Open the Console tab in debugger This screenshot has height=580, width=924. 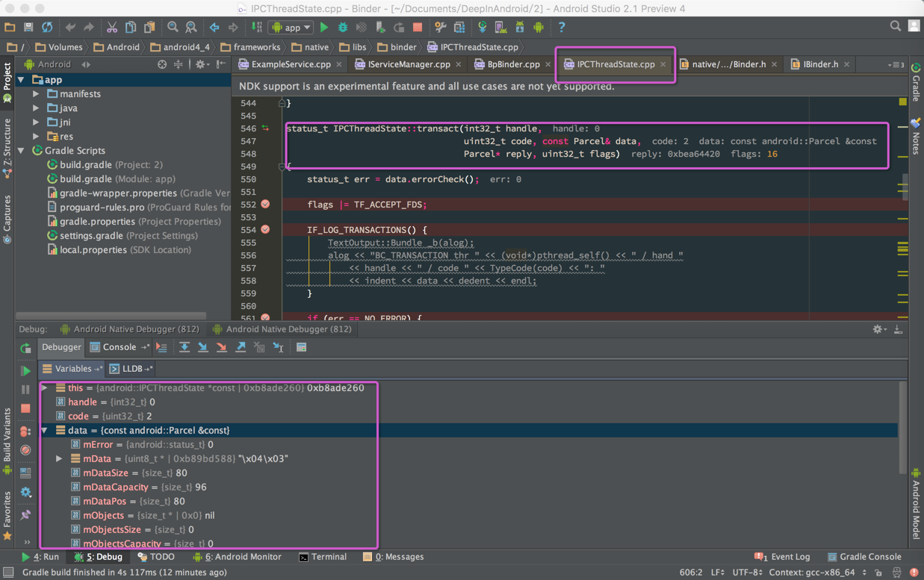coord(119,347)
